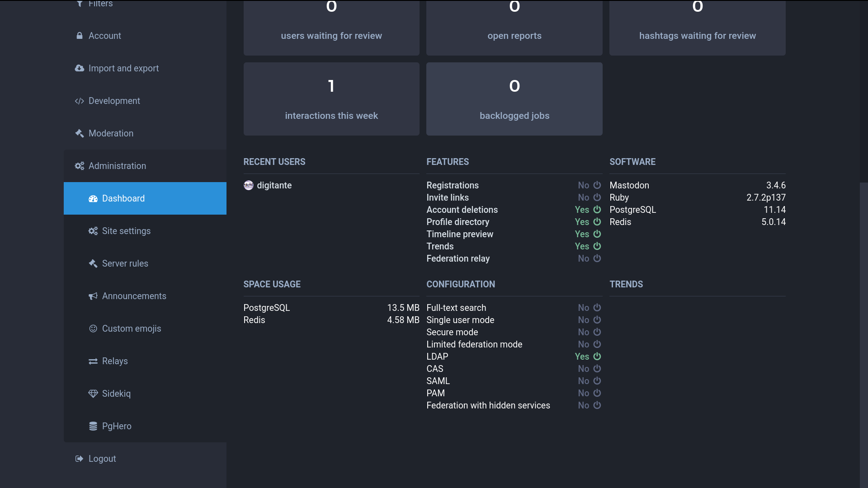Click the database PgHero icon
Screen dimensions: 868x488
(93, 426)
